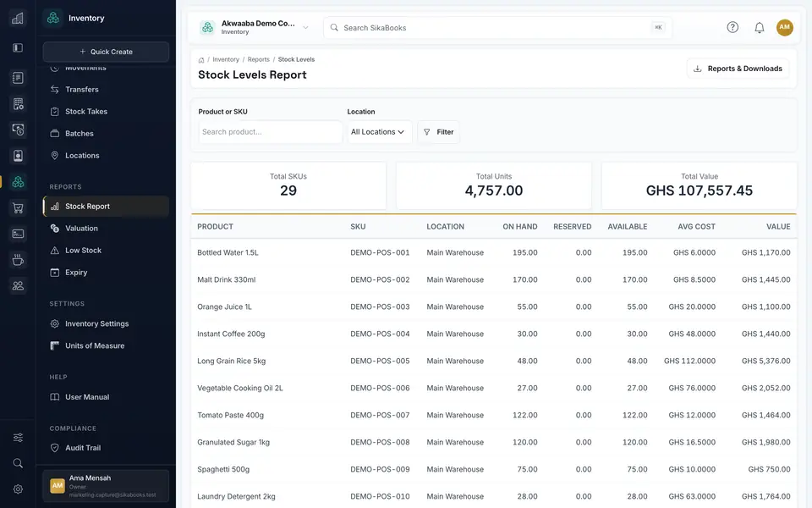Screen dimensions: 812x508
Task: Select the Instant Coffee 200g product
Action: 231,334
